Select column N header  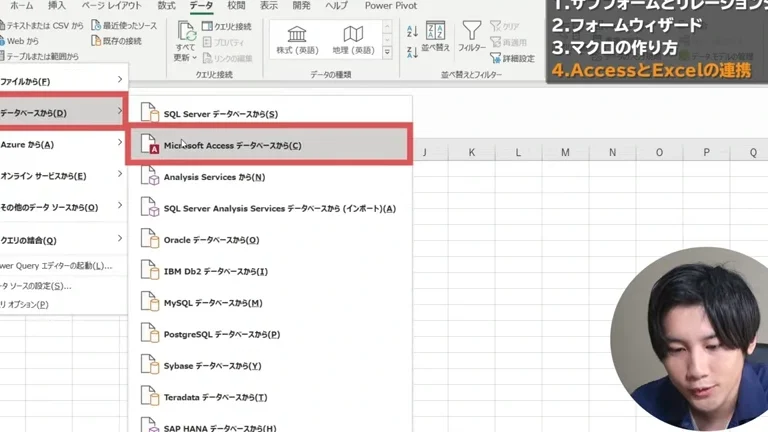click(612, 152)
